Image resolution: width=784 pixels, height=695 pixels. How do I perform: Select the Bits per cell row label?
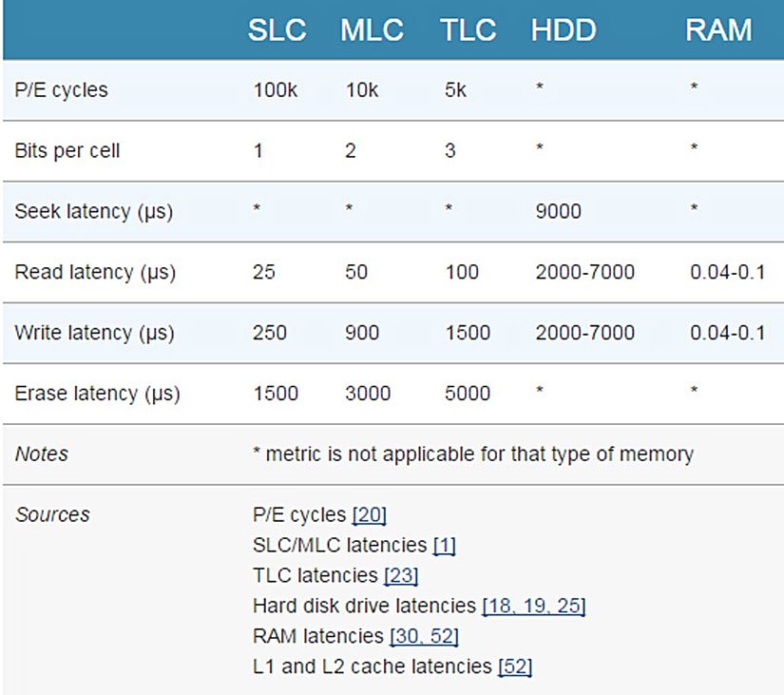point(67,151)
